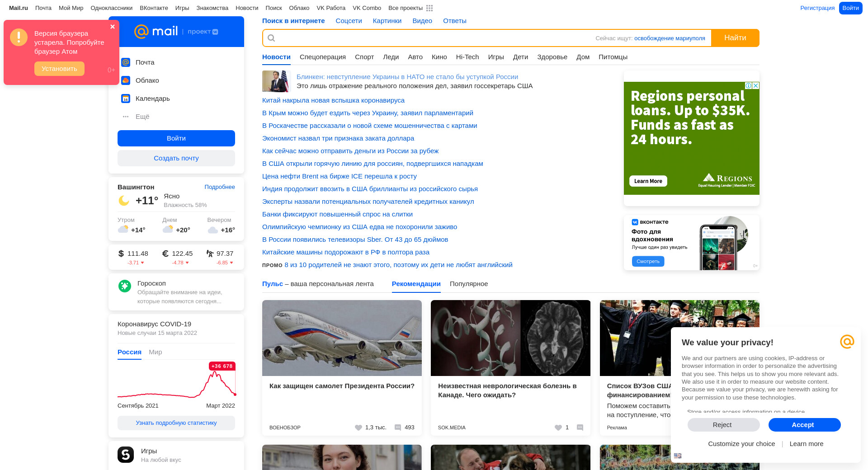Open comments icon on the SOK.MEDIA article
This screenshot has height=470, width=868.
click(580, 428)
